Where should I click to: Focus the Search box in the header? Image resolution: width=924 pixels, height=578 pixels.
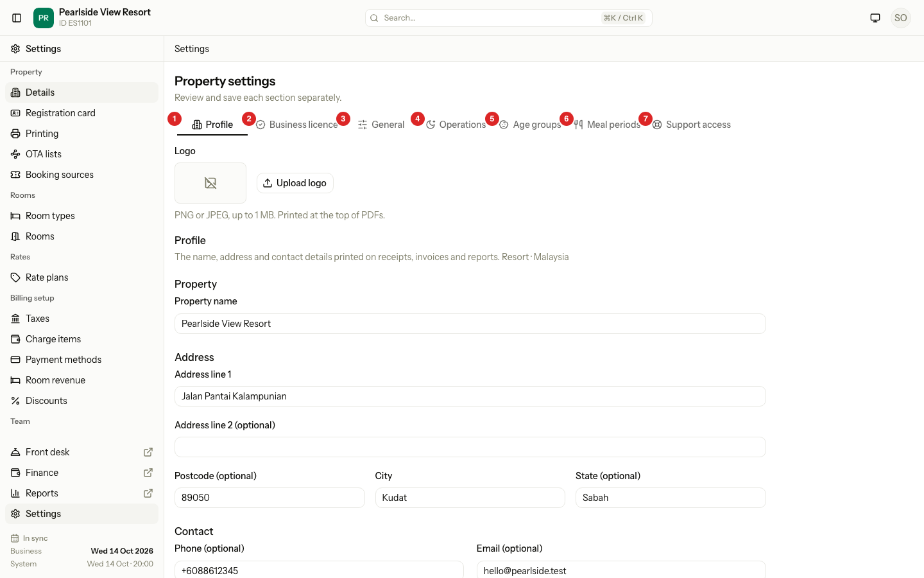point(509,18)
